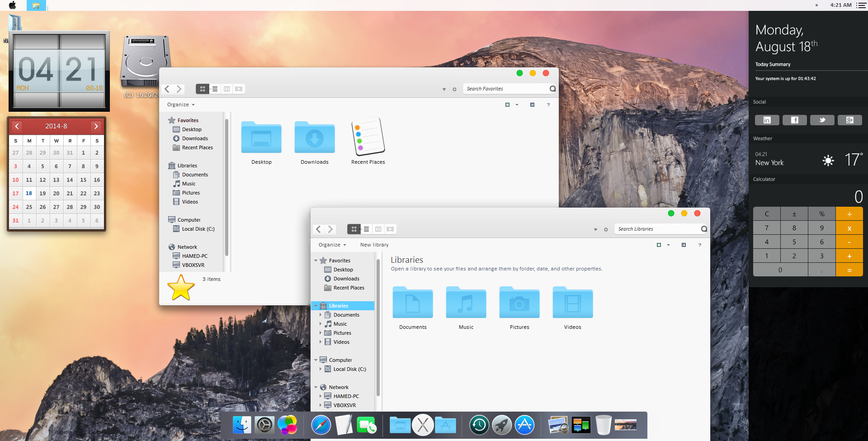Click the calculator C clear button
Image resolution: width=868 pixels, height=441 pixels.
point(767,213)
